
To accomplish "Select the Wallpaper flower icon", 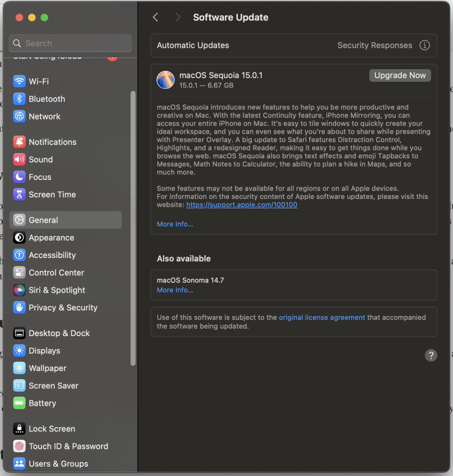I will pos(19,368).
